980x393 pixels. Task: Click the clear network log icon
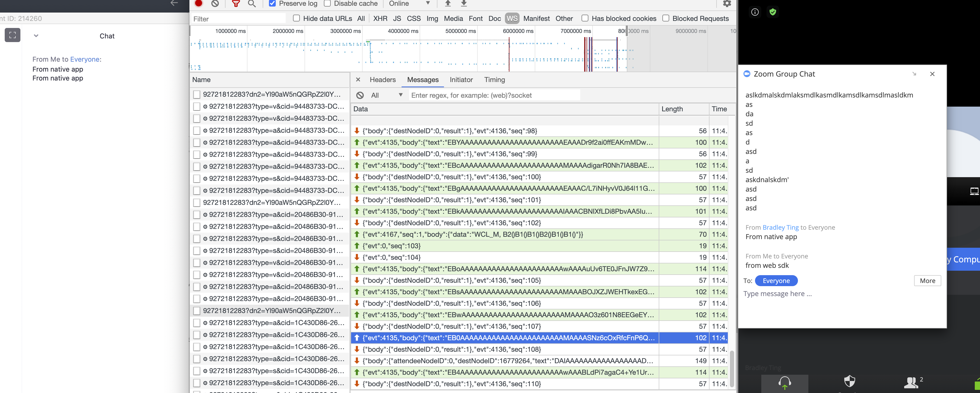215,3
